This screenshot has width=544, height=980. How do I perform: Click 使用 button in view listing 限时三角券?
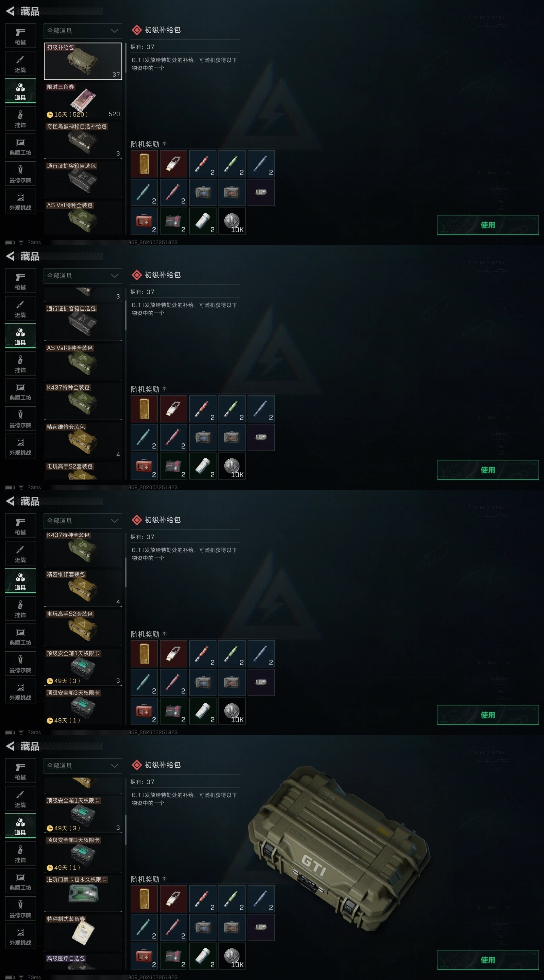[488, 225]
